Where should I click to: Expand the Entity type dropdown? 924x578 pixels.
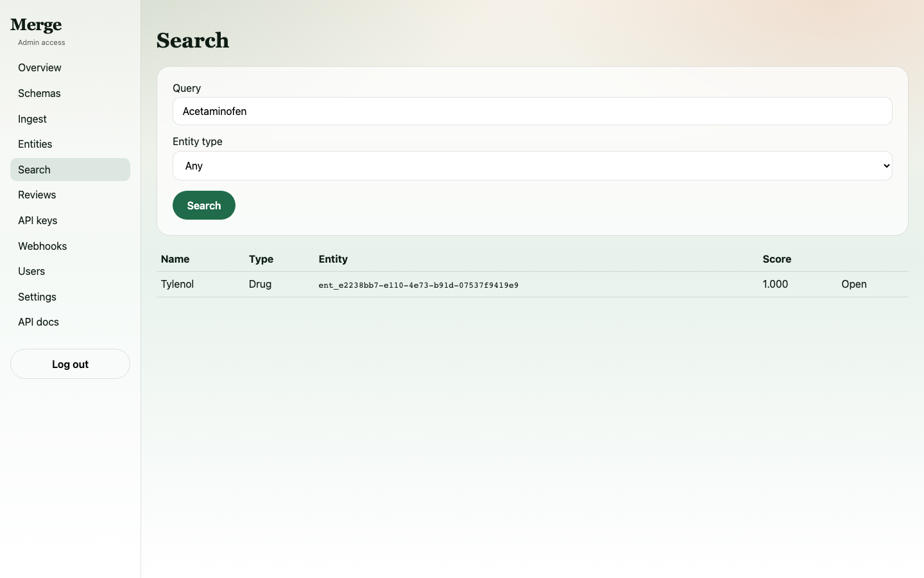coord(532,166)
